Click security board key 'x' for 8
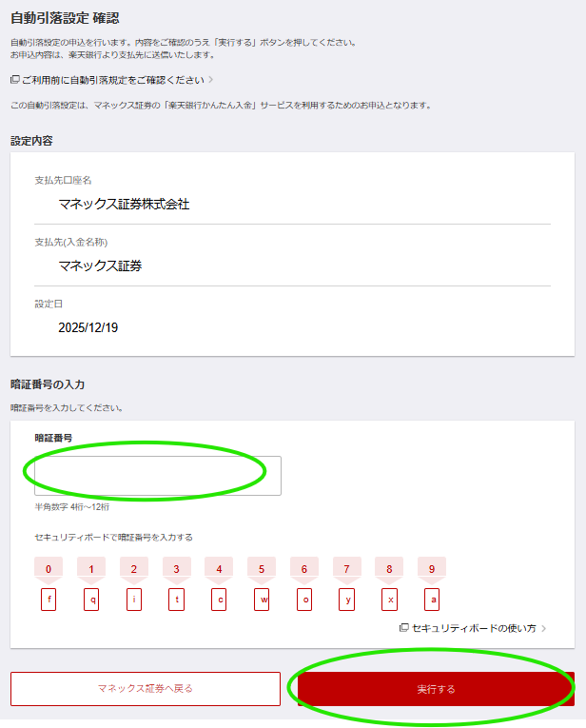 pos(389,600)
